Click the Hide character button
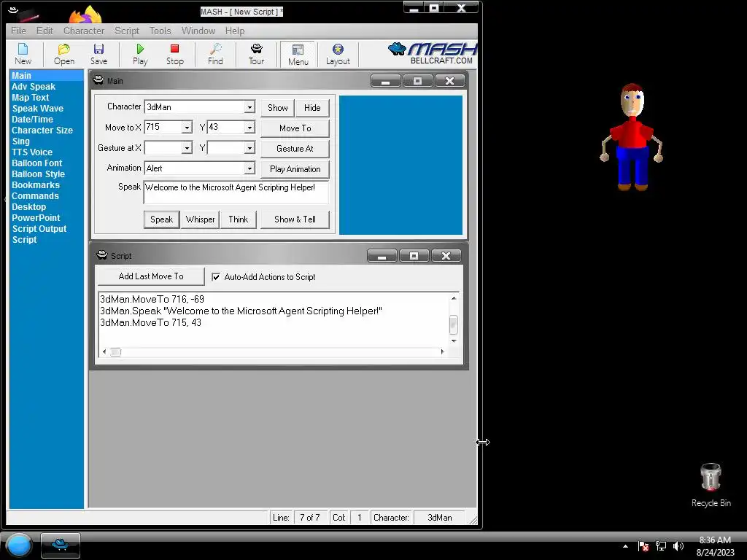 [x=312, y=108]
